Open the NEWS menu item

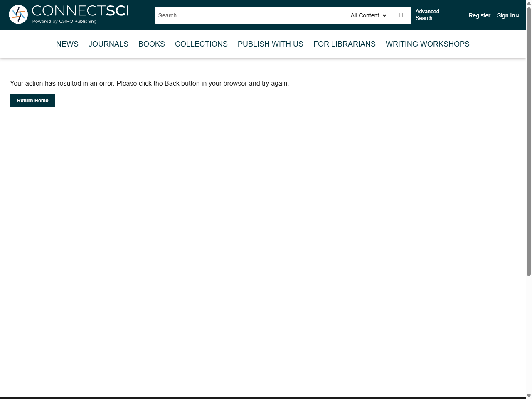(67, 44)
